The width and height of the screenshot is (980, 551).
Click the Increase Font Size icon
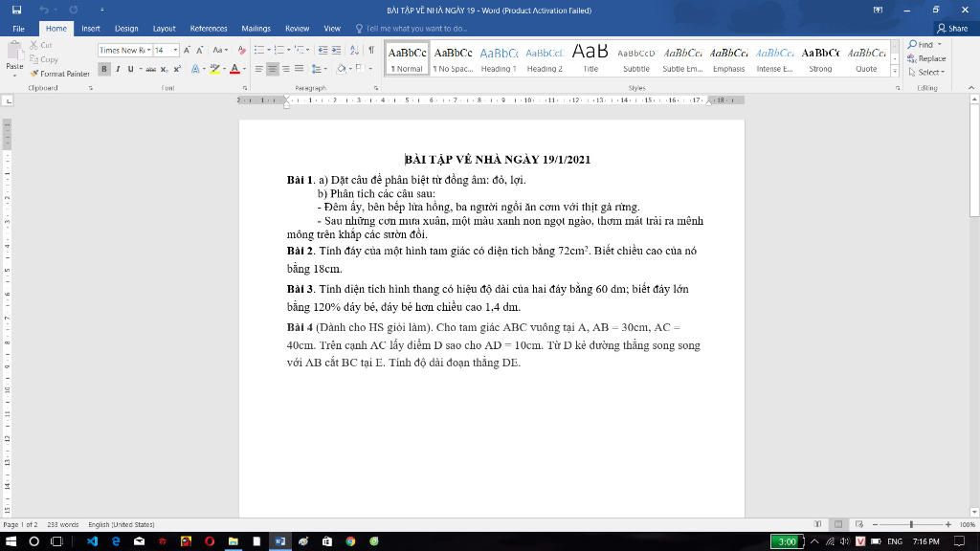(x=187, y=50)
